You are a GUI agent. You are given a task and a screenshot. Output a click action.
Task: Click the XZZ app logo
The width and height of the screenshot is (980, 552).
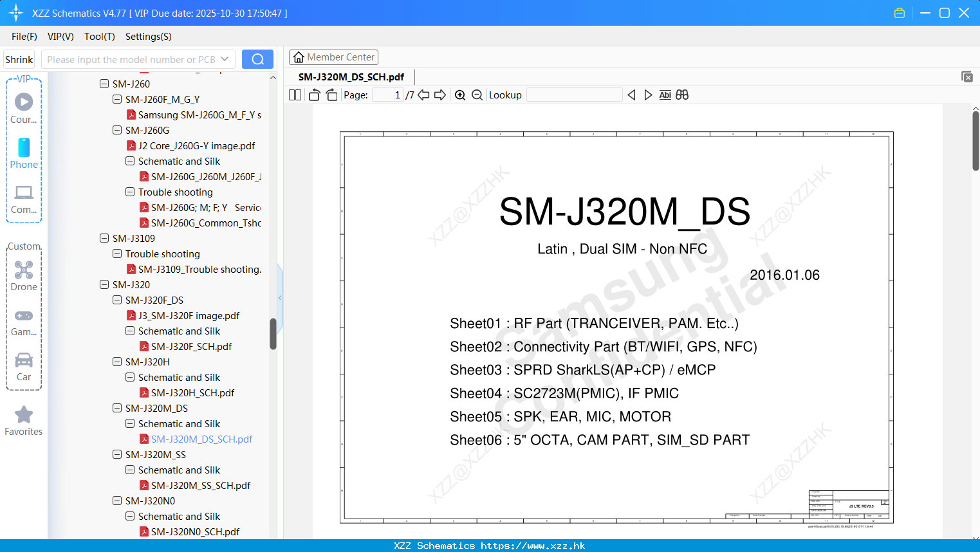point(15,13)
